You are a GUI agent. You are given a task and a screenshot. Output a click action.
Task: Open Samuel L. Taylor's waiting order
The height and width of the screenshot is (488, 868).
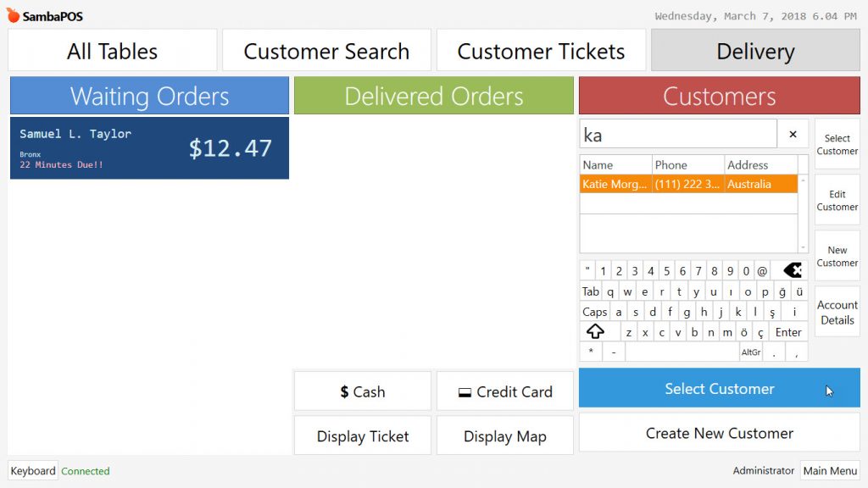pos(149,147)
